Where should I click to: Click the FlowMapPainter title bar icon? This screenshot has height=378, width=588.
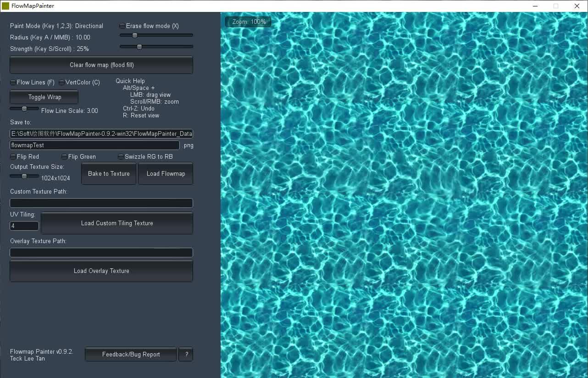coord(6,6)
